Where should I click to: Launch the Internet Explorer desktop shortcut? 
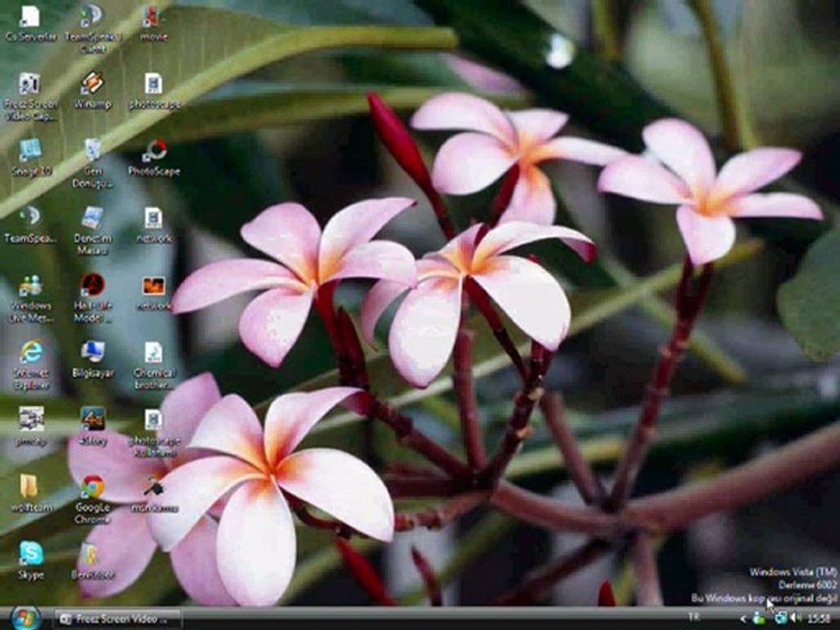coord(31,364)
